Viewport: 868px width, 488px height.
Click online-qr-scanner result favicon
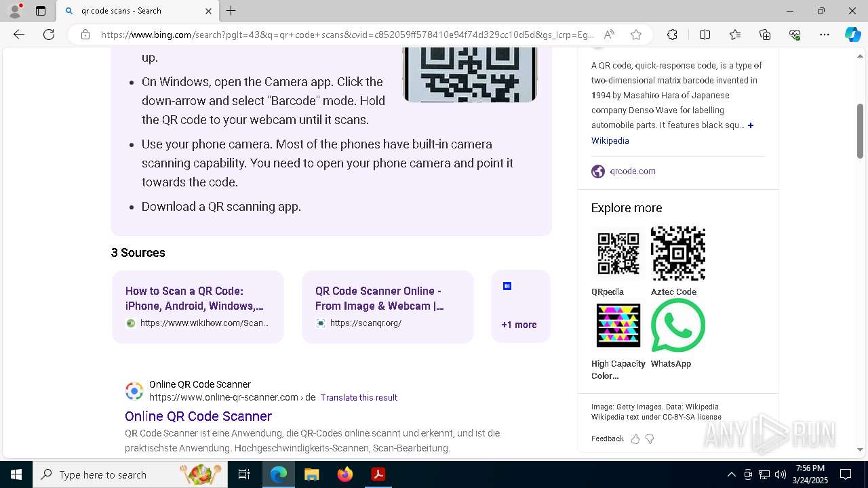click(134, 391)
